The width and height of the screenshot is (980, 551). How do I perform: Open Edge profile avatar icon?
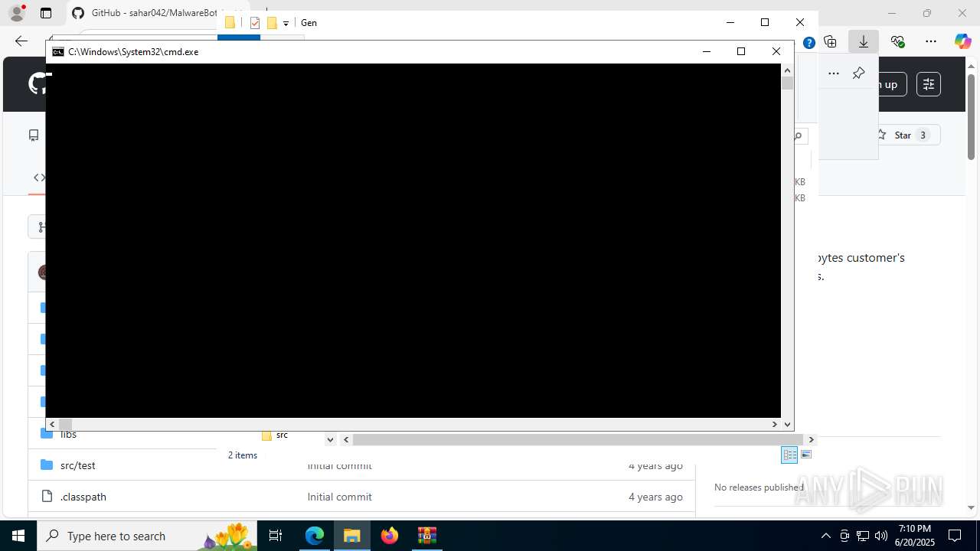click(17, 13)
